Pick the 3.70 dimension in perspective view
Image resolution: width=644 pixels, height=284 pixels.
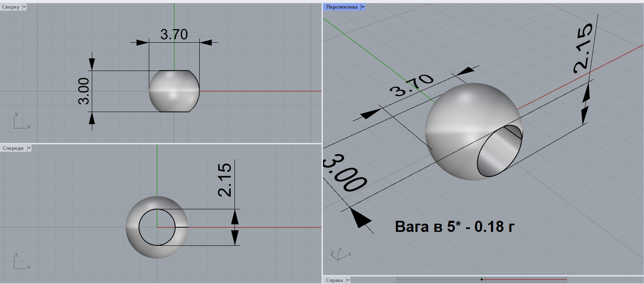click(411, 85)
